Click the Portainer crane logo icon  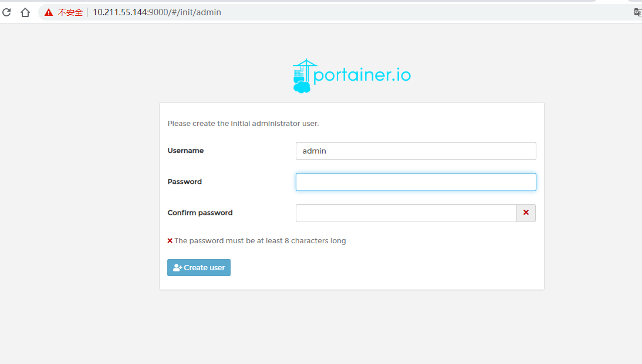coord(303,76)
